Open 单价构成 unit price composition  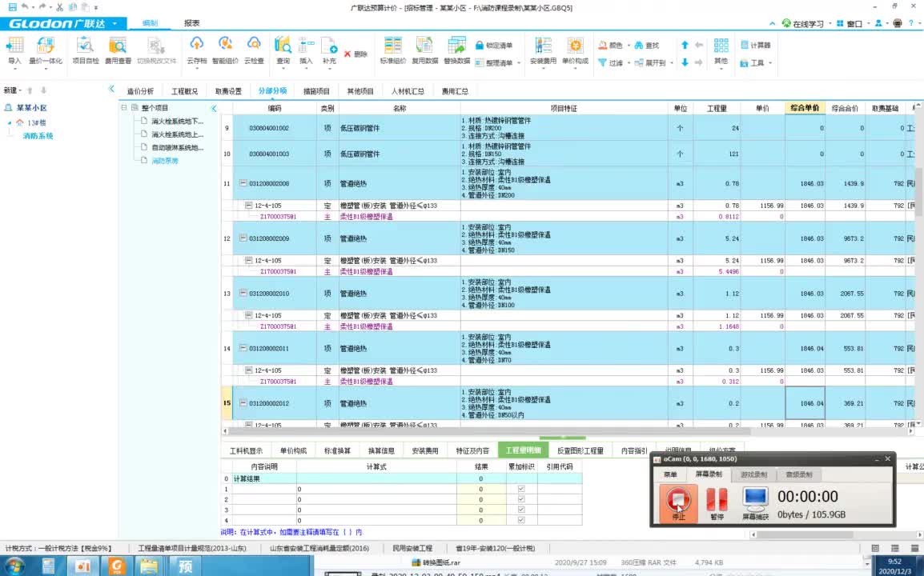click(x=575, y=50)
